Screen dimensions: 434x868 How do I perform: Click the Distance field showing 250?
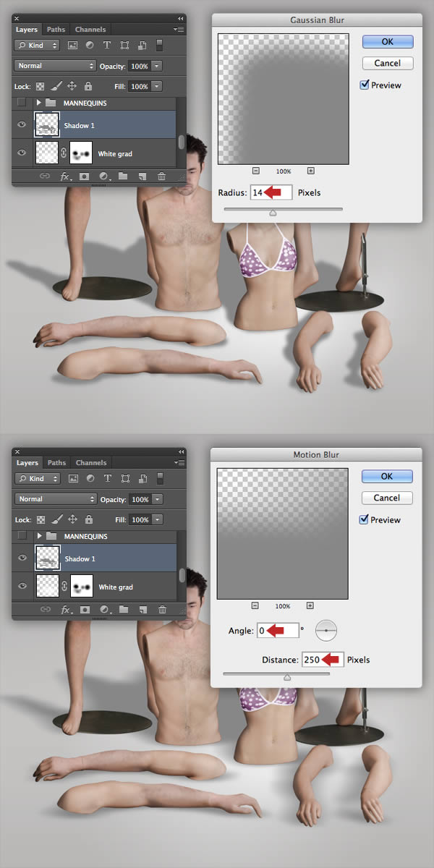pyautogui.click(x=323, y=660)
